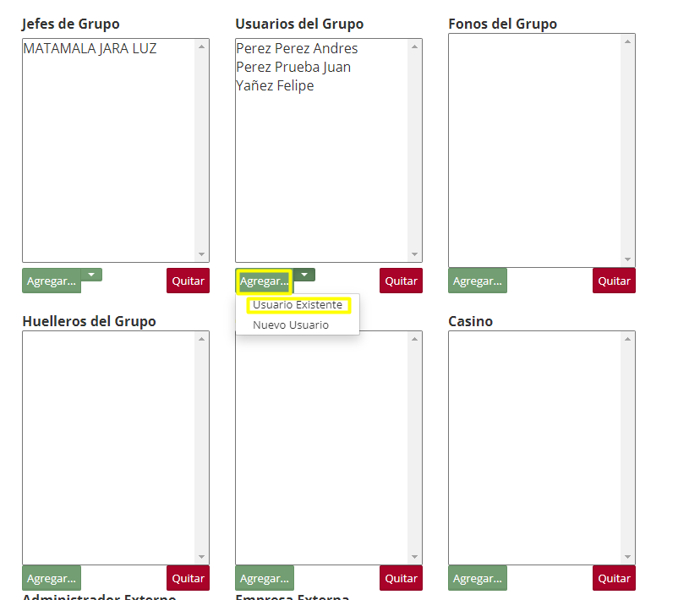Hit Quitar under Fonos del Grupo
Image resolution: width=700 pixels, height=600 pixels.
click(614, 281)
